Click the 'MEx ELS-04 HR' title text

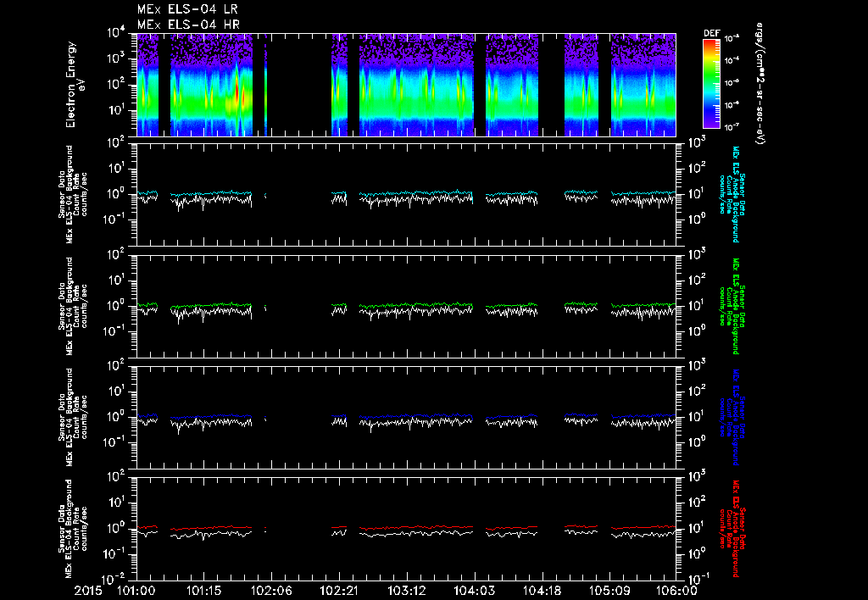point(188,25)
